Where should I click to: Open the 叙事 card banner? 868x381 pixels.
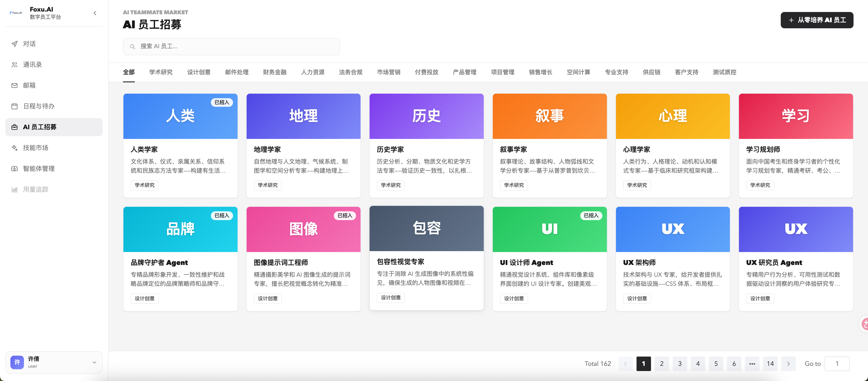(550, 116)
